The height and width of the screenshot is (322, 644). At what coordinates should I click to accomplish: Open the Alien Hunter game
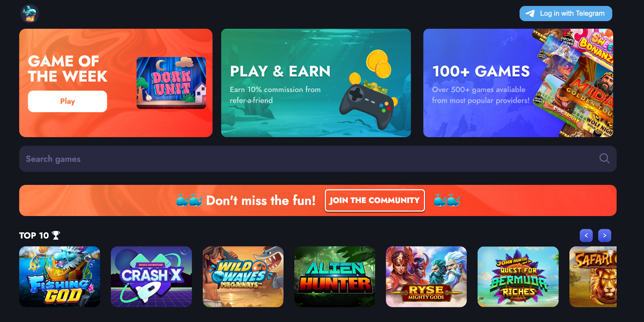point(335,277)
